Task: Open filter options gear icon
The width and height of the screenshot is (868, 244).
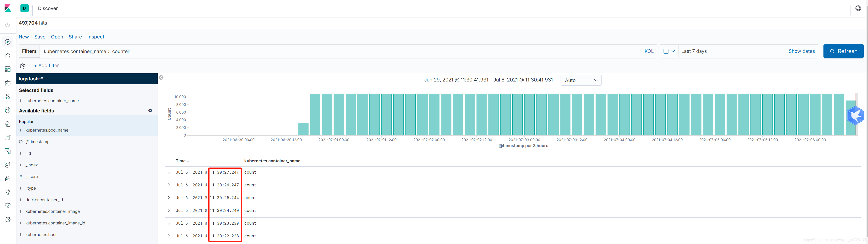Action: pos(22,66)
